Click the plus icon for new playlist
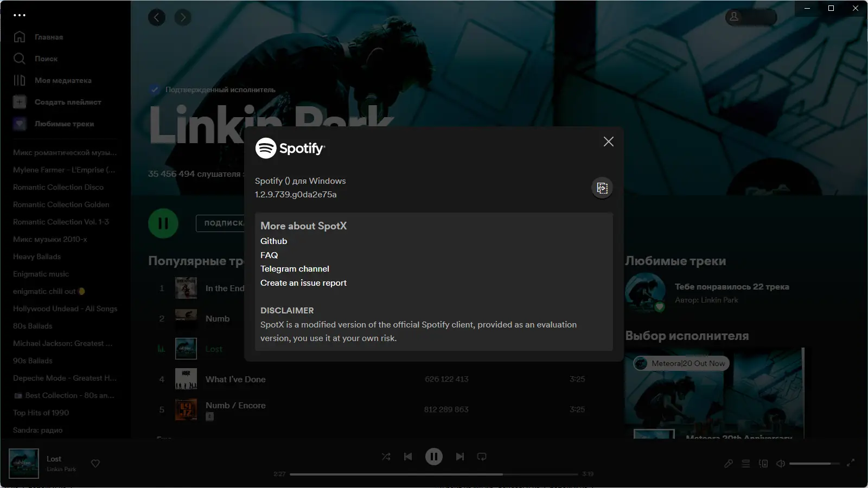The image size is (868, 488). pyautogui.click(x=20, y=102)
